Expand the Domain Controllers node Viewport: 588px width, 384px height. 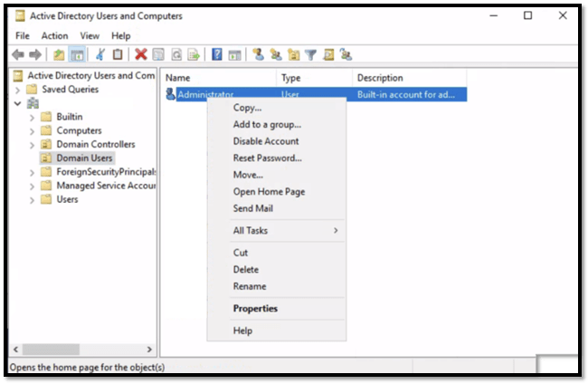[32, 145]
